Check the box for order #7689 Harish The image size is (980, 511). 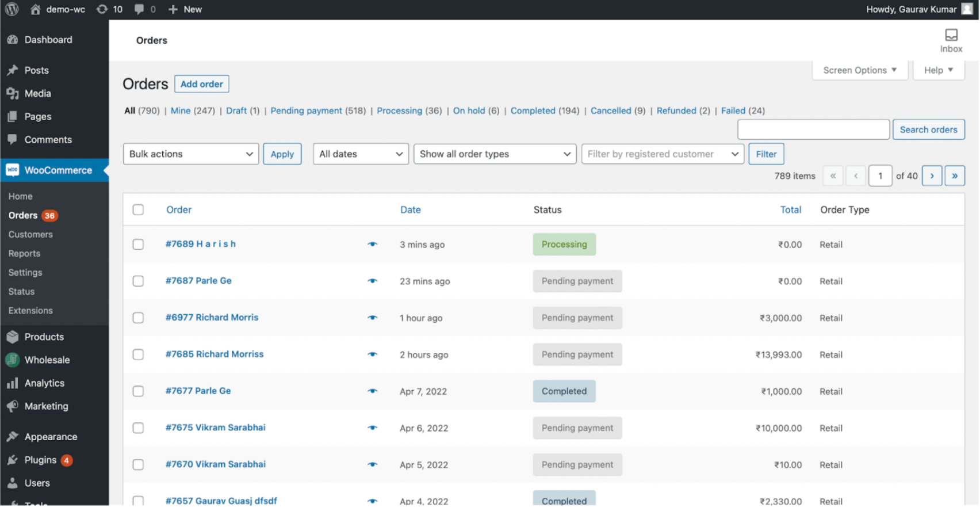coord(138,245)
